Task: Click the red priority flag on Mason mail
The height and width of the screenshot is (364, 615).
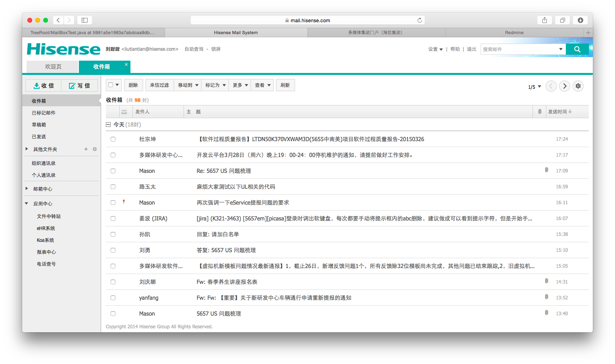Action: point(124,202)
